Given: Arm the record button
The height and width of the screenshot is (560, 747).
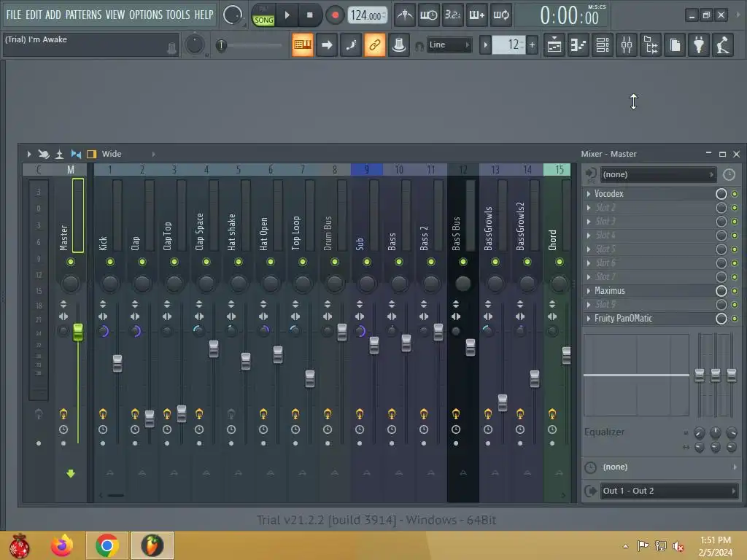Looking at the screenshot, I should click(335, 15).
